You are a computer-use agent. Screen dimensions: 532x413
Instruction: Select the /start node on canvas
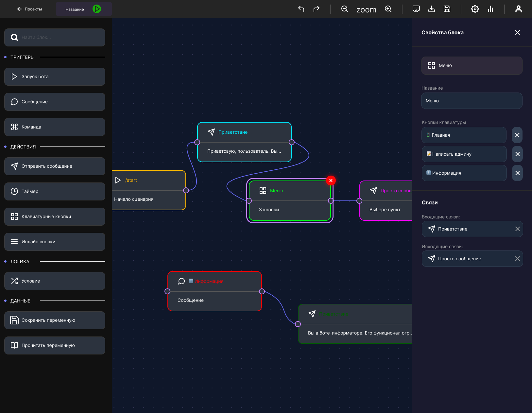coord(149,190)
